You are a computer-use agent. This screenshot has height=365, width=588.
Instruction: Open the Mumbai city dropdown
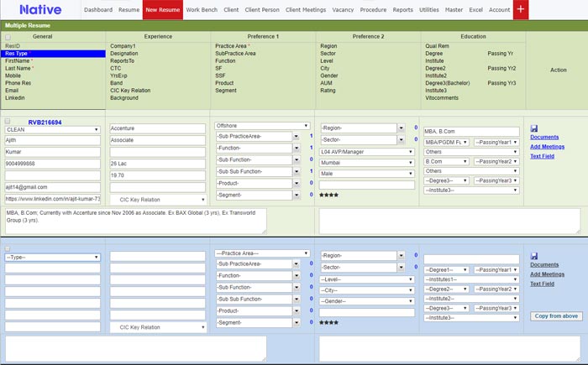click(x=367, y=163)
